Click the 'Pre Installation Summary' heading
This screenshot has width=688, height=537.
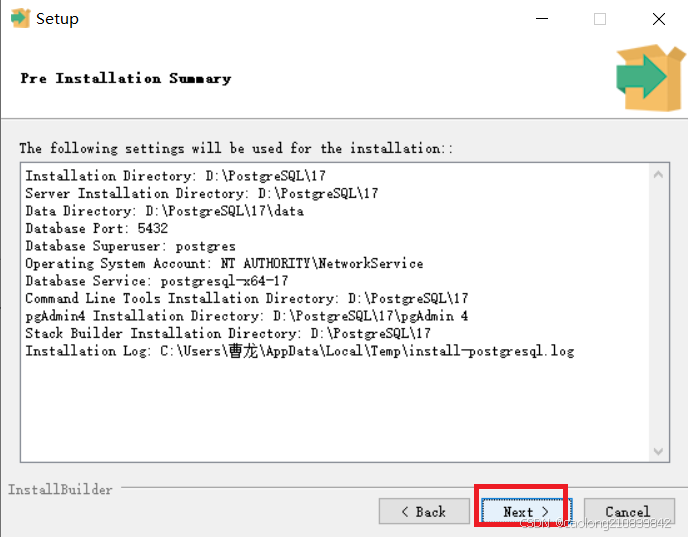coord(125,79)
